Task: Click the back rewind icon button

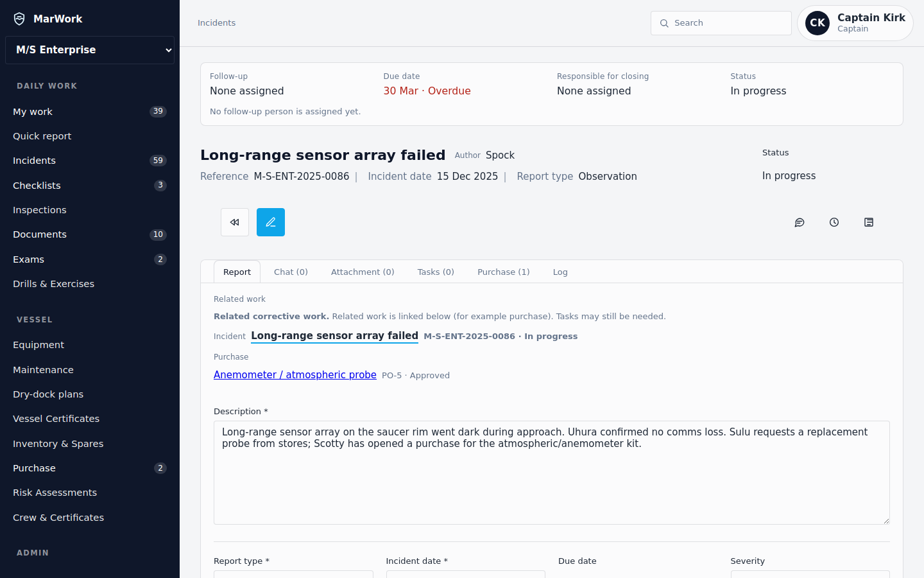Action: point(235,222)
